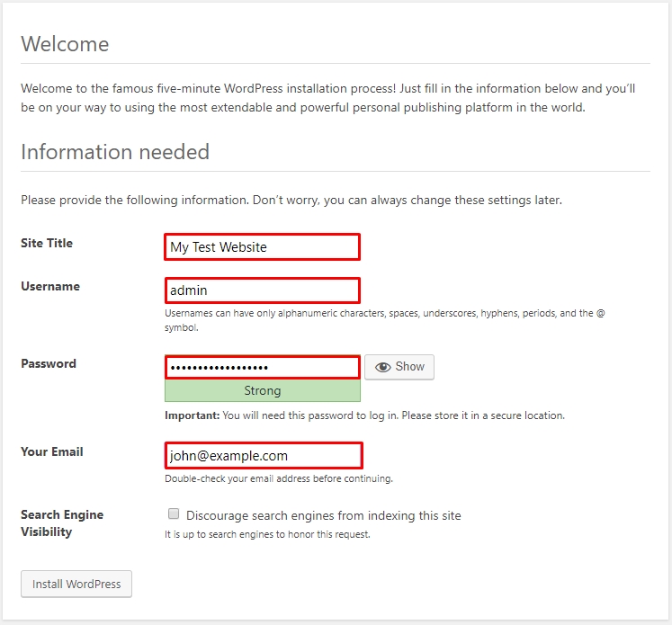Click 'Double-check your email address before continuing.' note
This screenshot has width=672, height=625.
pos(279,478)
